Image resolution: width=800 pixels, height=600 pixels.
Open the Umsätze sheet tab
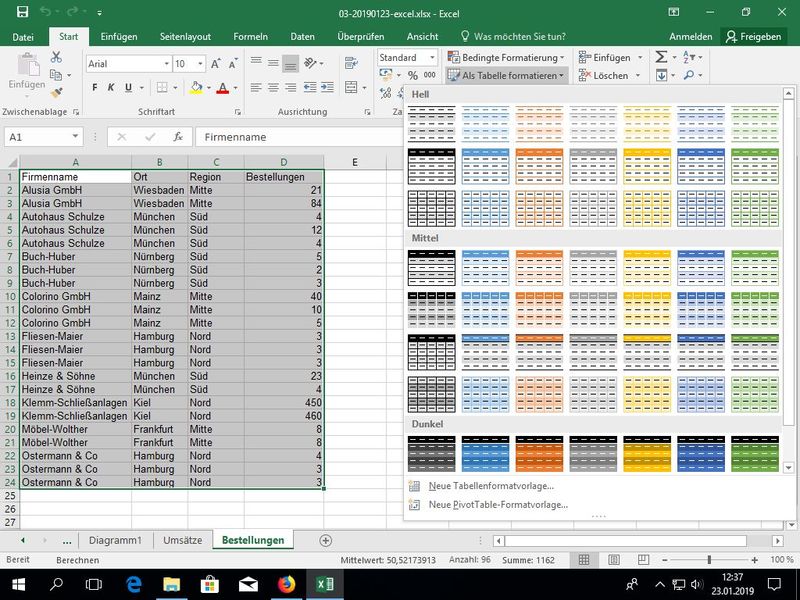point(183,540)
